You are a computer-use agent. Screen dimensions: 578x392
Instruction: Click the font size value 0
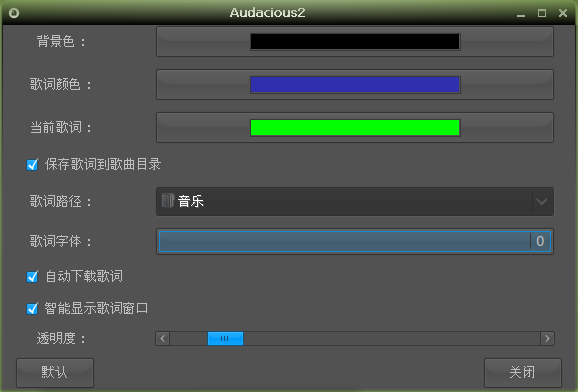tap(540, 241)
